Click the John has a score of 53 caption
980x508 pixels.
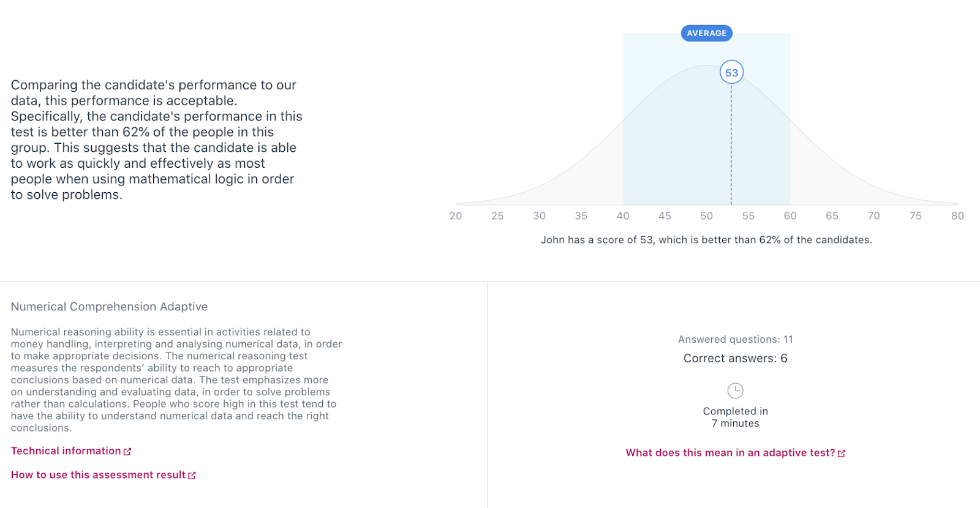[706, 240]
